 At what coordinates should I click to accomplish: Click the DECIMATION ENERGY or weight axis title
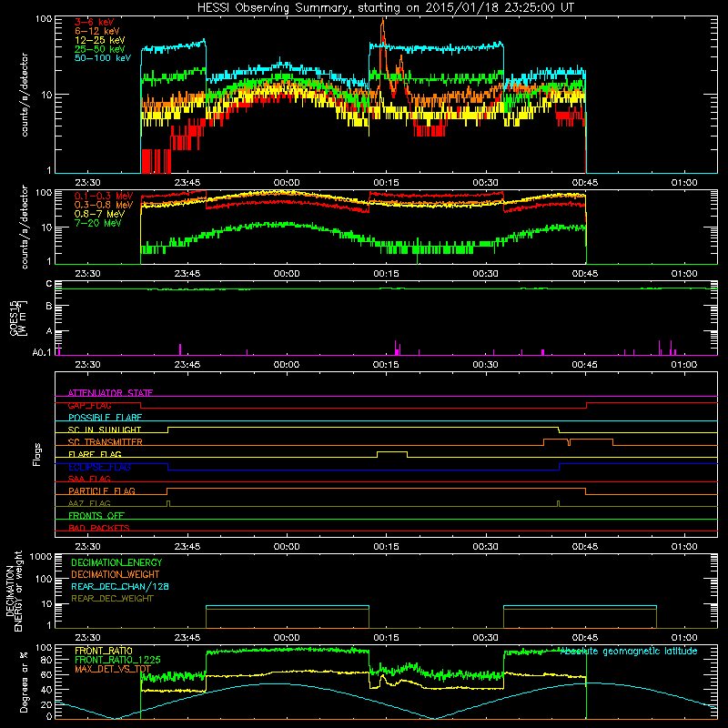(x=14, y=591)
